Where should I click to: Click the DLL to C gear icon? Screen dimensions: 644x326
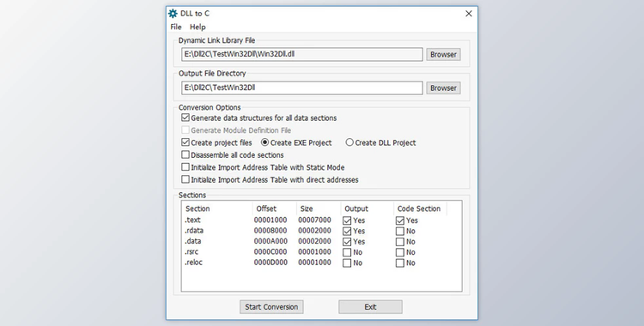point(173,14)
